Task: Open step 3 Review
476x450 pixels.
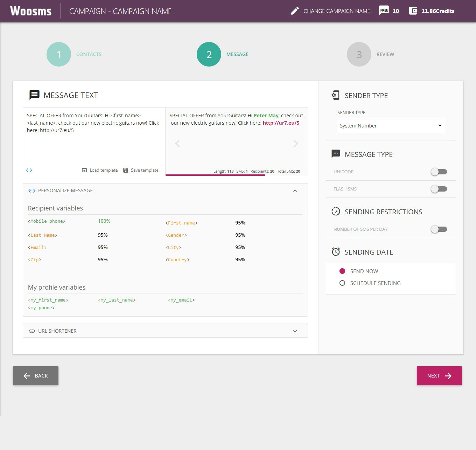Action: pyautogui.click(x=358, y=54)
